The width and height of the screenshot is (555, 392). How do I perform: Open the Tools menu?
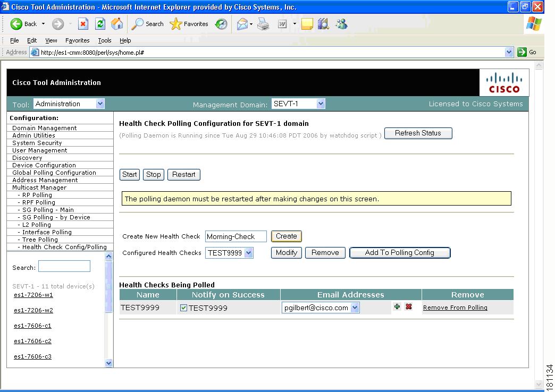[x=104, y=40]
